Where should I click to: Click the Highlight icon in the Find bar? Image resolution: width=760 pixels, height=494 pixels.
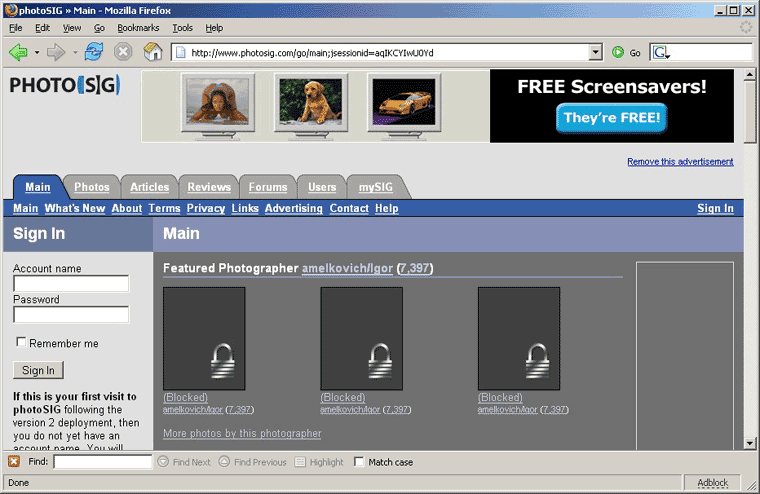click(x=301, y=462)
